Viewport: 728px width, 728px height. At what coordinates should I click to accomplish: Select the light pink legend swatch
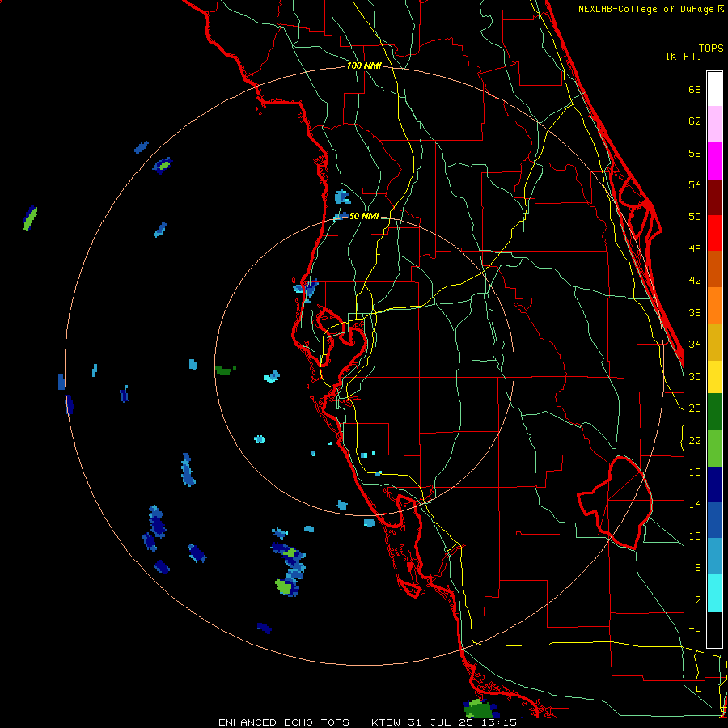714,124
